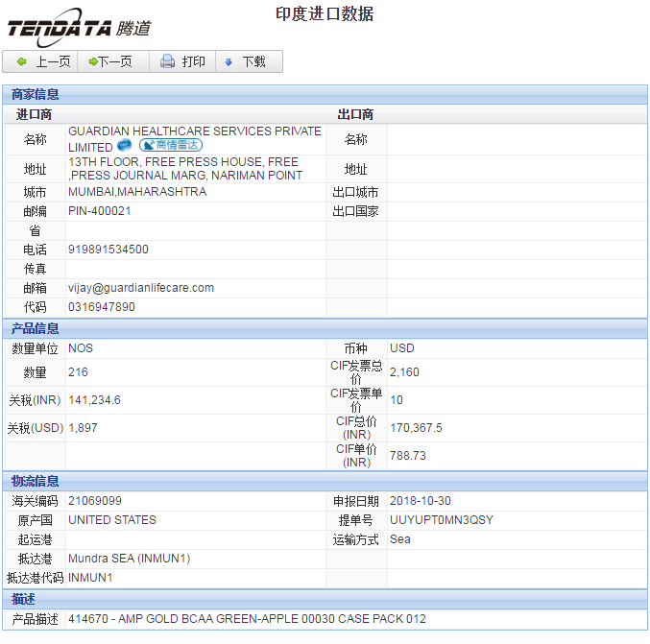Select HS code 21069099

pyautogui.click(x=95, y=501)
